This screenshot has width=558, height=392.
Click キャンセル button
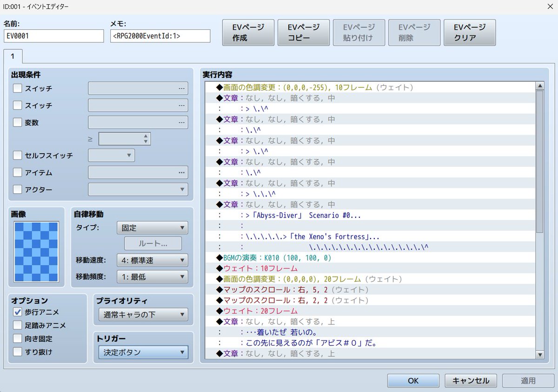[x=471, y=380]
